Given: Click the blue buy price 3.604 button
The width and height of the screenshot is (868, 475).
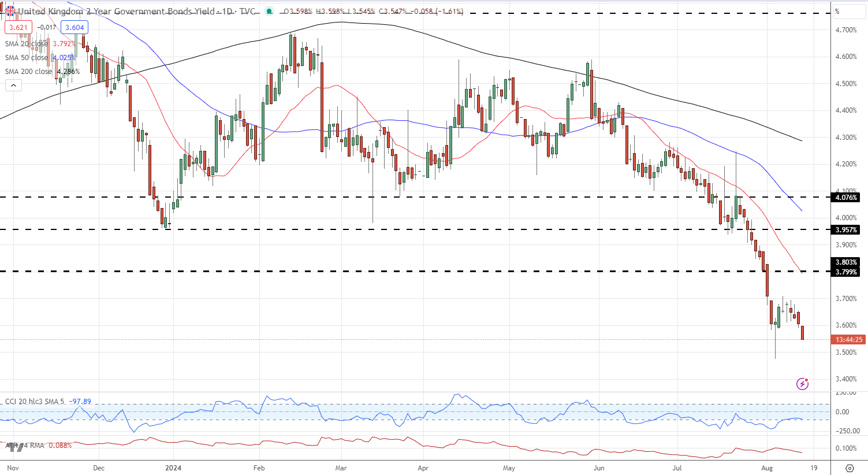Looking at the screenshot, I should (74, 28).
